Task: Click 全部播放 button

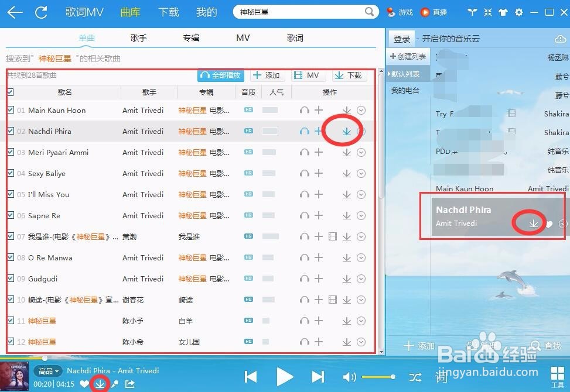Action: click(221, 75)
